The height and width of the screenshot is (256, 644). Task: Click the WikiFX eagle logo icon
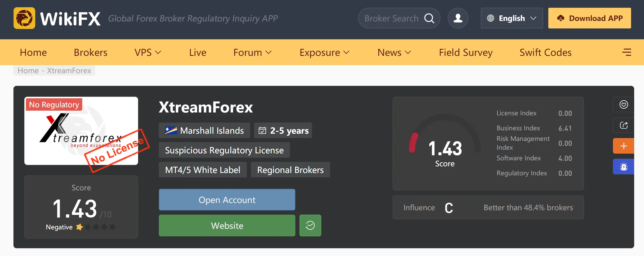pyautogui.click(x=24, y=18)
